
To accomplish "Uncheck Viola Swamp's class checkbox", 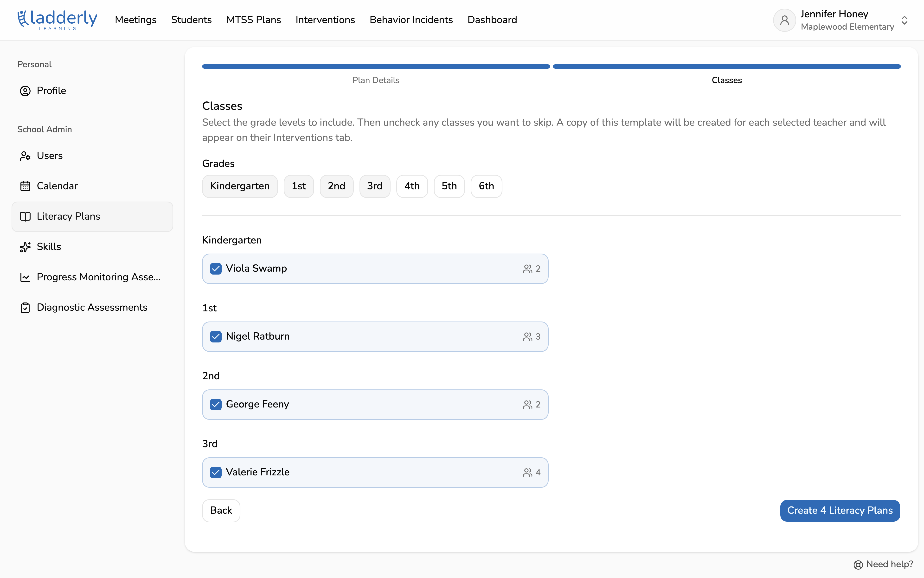I will click(x=216, y=269).
